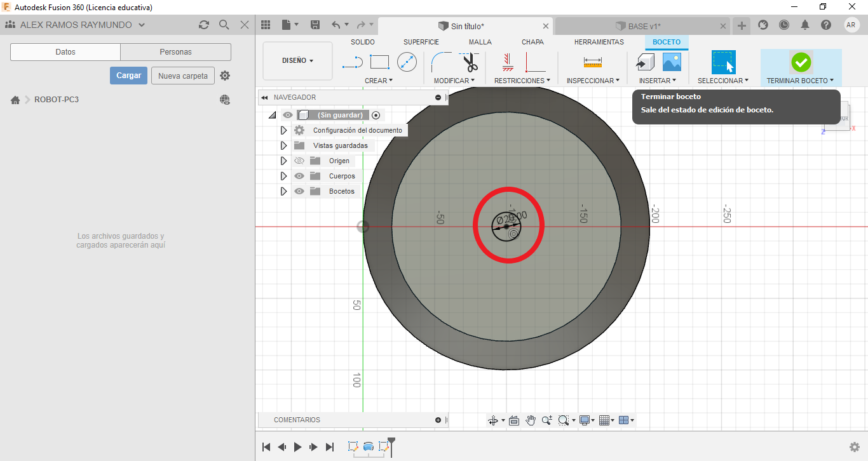
Task: Select the Fillet tool icon
Action: pyautogui.click(x=441, y=62)
